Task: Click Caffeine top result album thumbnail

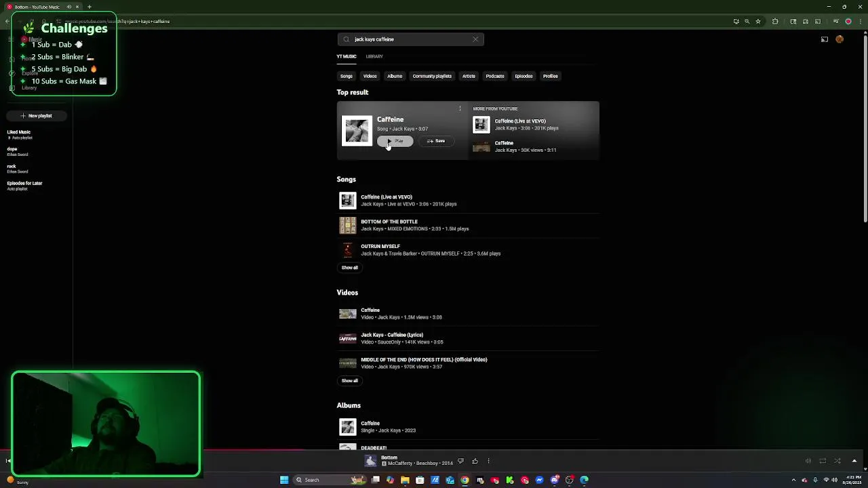Action: click(x=357, y=131)
